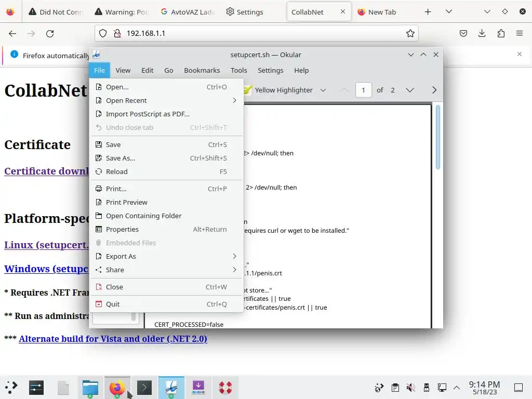Open the Edit menu in Okular
Screen dimensions: 532x399
147,70
